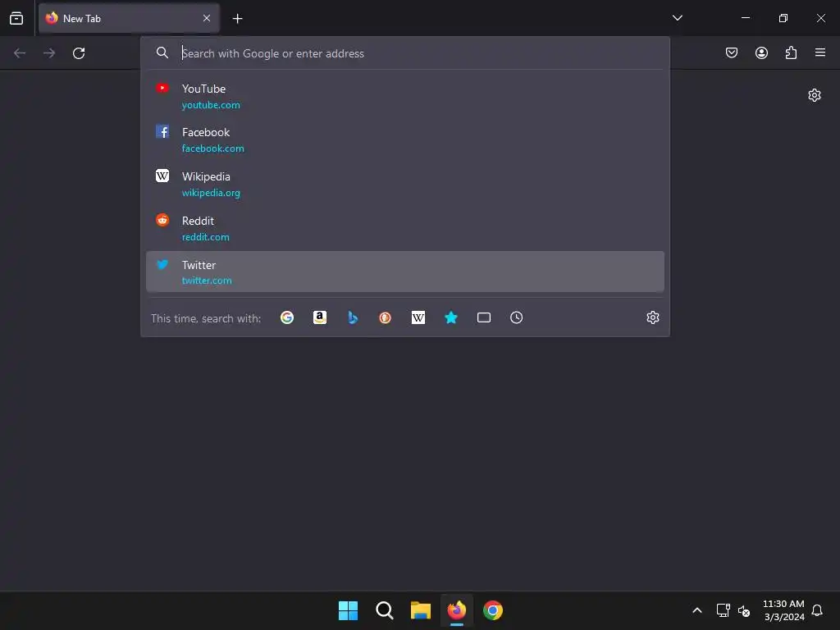Expand the list all tabs chevron
The image size is (840, 630).
click(677, 18)
